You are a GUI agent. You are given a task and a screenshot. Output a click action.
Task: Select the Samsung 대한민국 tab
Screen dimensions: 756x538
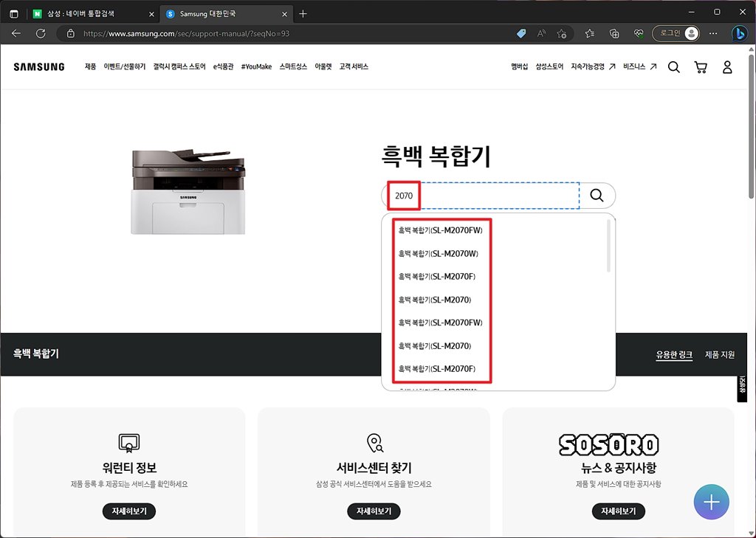226,14
